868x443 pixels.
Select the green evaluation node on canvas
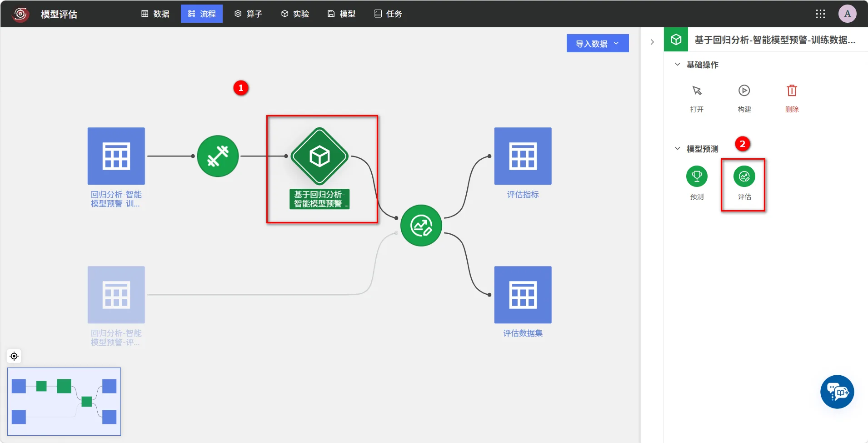[x=421, y=226]
